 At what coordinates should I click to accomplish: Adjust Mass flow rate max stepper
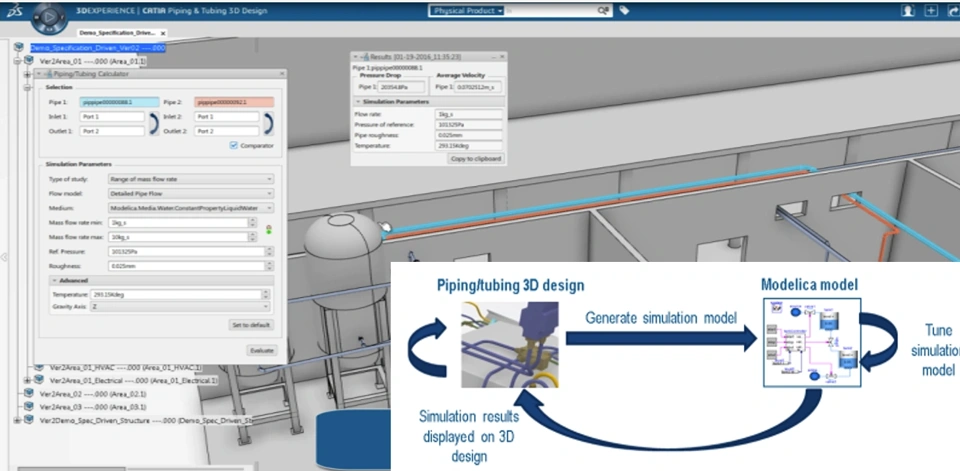pos(253,237)
